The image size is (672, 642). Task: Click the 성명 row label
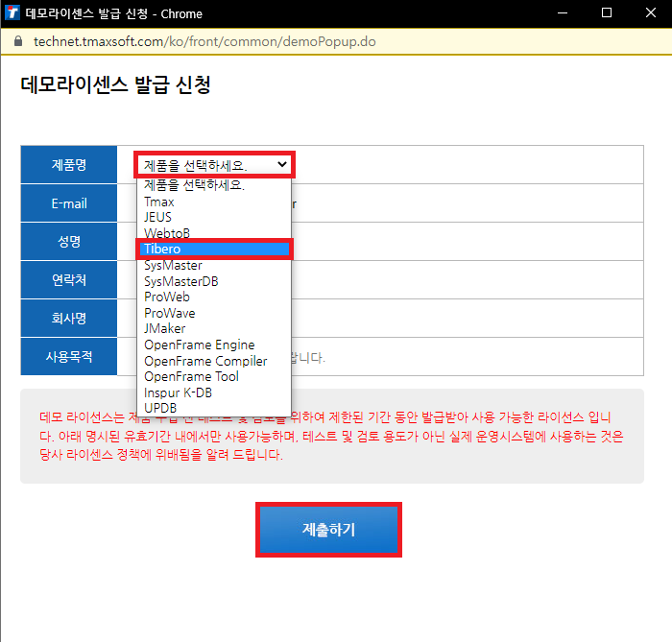click(x=69, y=242)
